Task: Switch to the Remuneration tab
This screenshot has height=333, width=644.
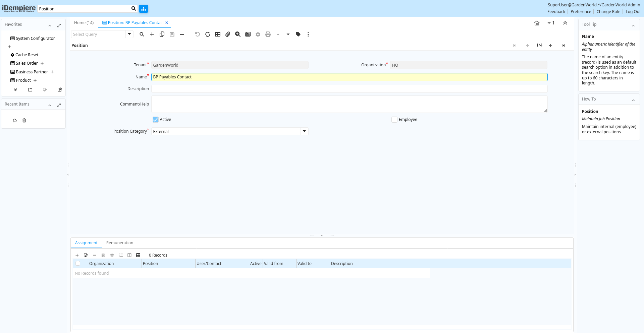Action: (x=120, y=243)
